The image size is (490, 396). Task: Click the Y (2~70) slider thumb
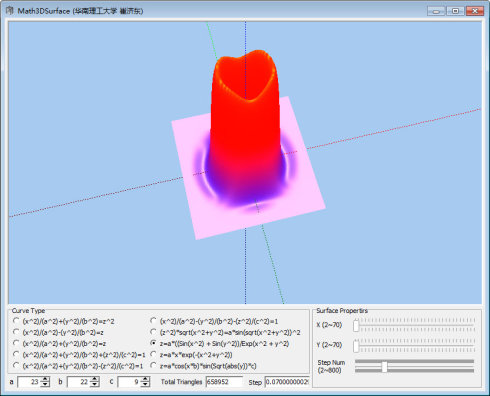click(356, 346)
